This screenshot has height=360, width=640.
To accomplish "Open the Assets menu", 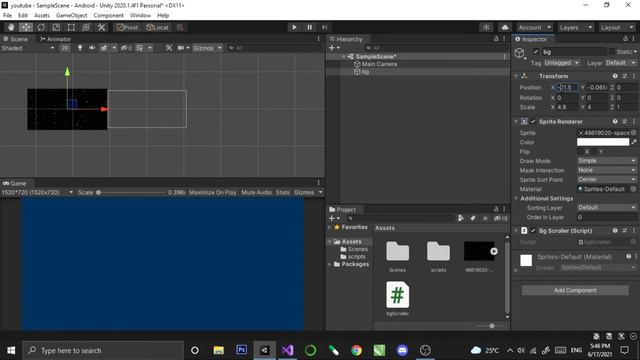I will tap(42, 16).
